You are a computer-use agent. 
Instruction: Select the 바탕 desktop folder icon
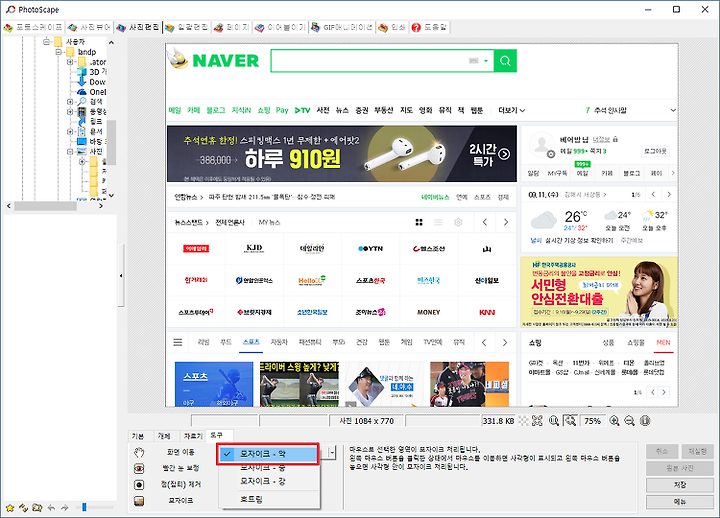[82, 141]
